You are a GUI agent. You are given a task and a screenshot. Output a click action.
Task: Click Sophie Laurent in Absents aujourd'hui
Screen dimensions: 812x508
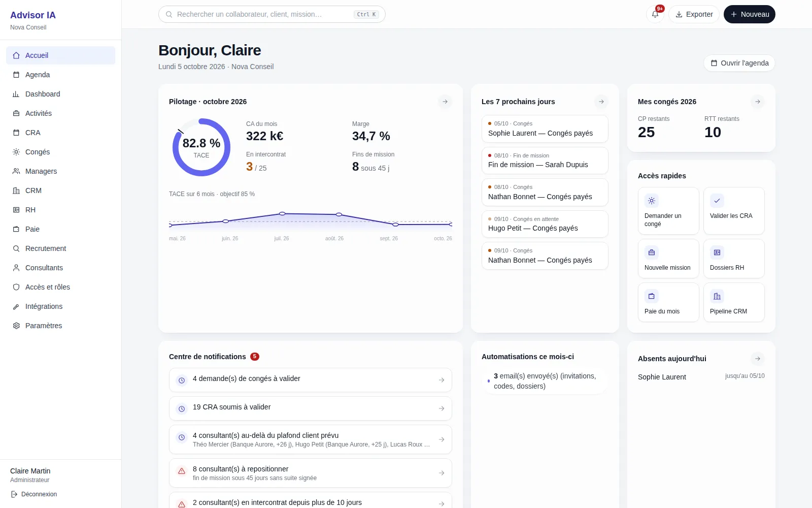[x=662, y=377]
